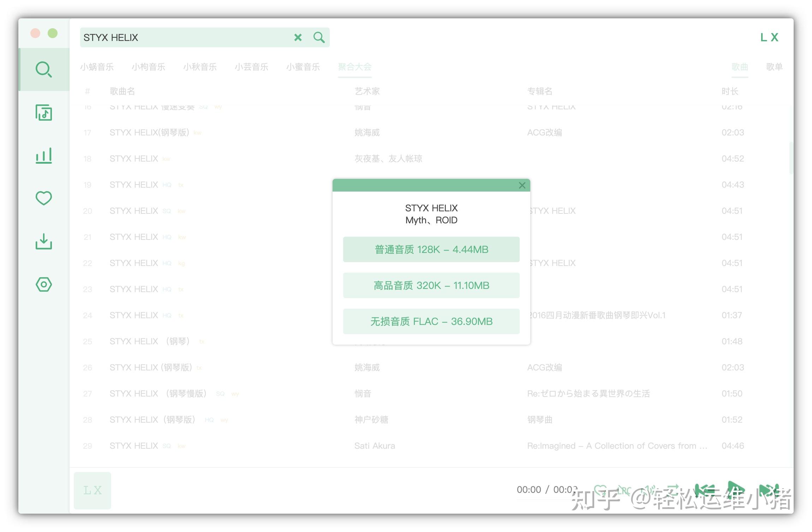Click the magnifier search button
This screenshot has width=812, height=532.
point(319,37)
